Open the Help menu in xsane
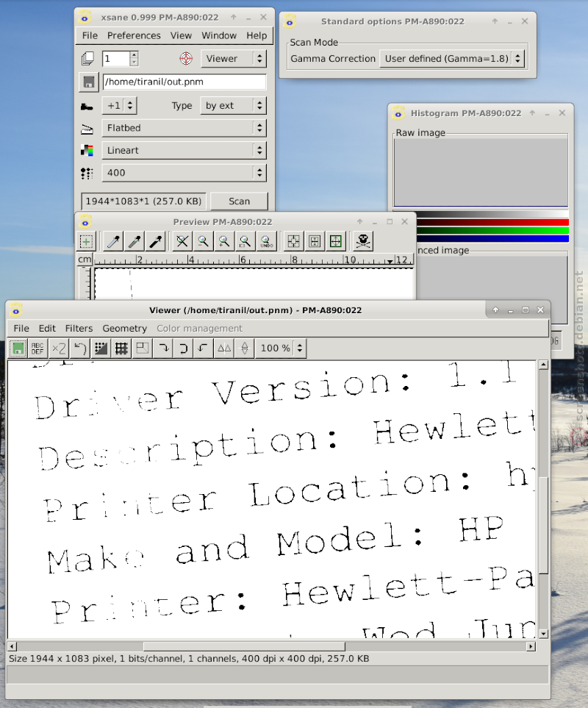The height and width of the screenshot is (708, 588). point(257,35)
